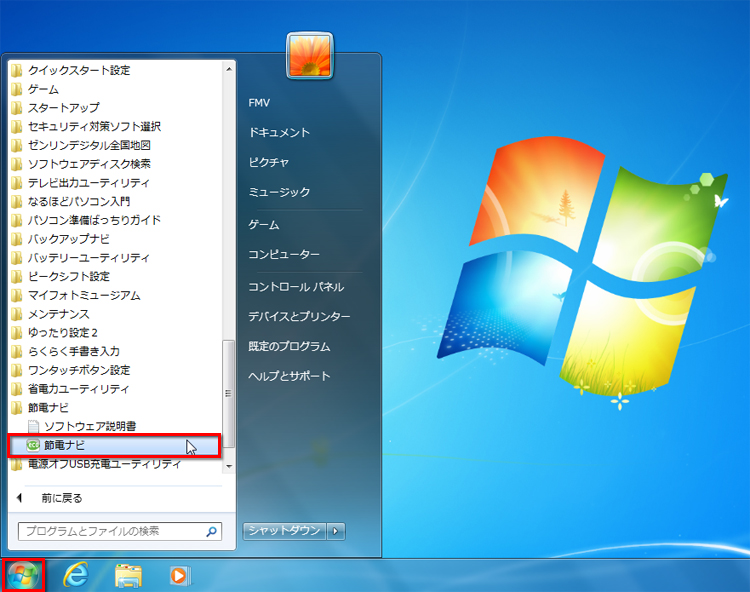Click the シャットダウン button
This screenshot has width=750, height=592.
pos(284,531)
